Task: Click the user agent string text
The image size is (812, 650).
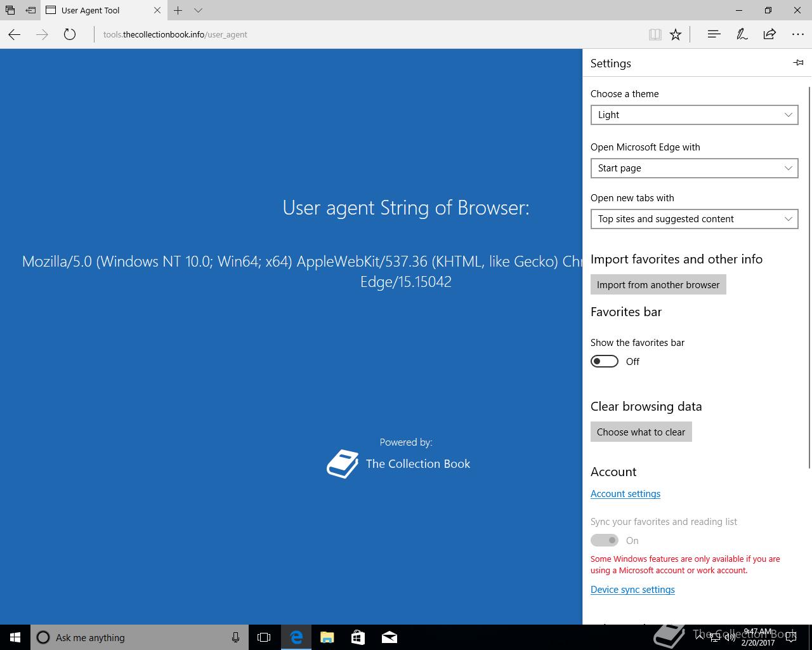Action: [302, 271]
